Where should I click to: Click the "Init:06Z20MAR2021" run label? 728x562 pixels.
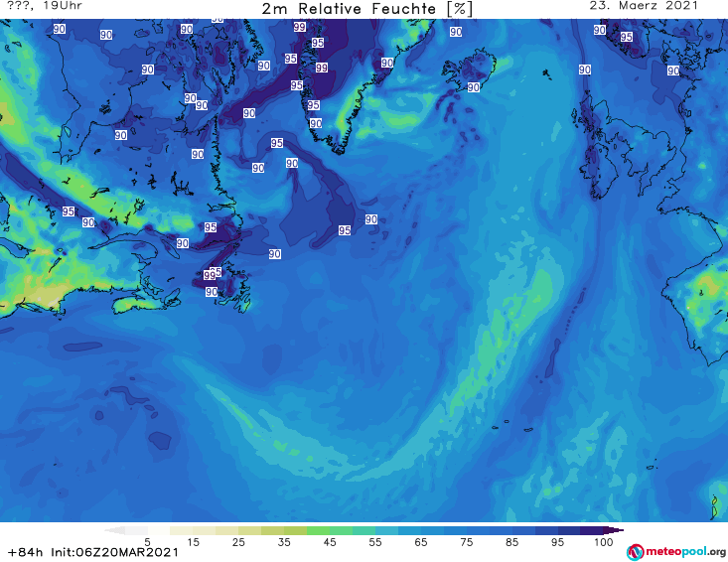point(114,552)
